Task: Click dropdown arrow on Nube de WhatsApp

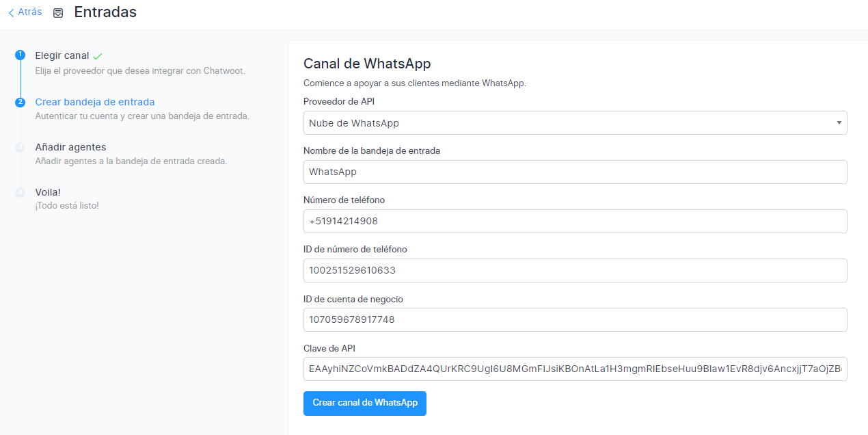Action: tap(839, 123)
